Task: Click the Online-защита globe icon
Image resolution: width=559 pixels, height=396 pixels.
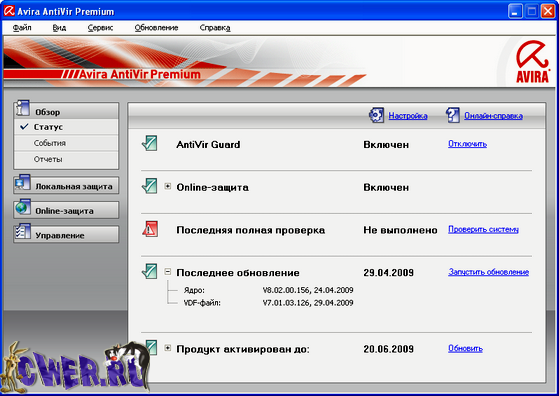Action: [x=23, y=207]
